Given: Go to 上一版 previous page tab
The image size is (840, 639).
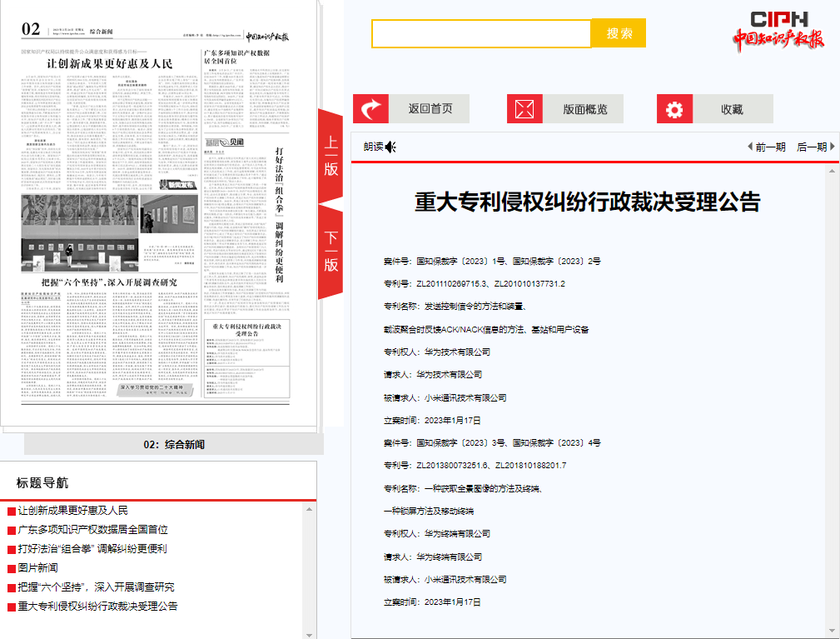Looking at the screenshot, I should click(331, 156).
